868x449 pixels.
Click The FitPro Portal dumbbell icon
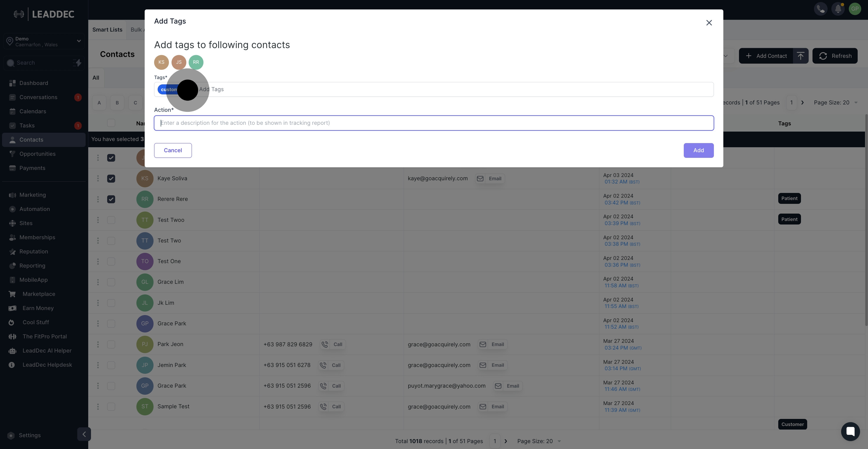(12, 337)
